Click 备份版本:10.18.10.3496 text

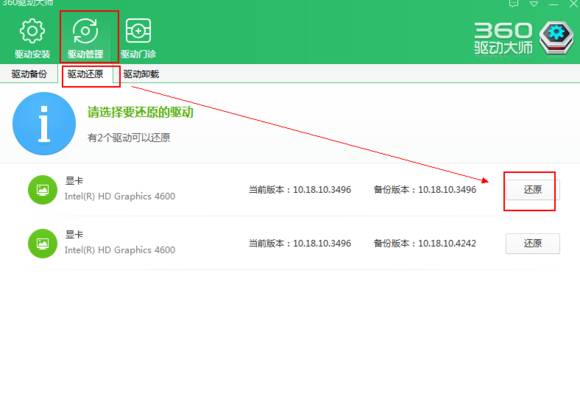(x=425, y=190)
